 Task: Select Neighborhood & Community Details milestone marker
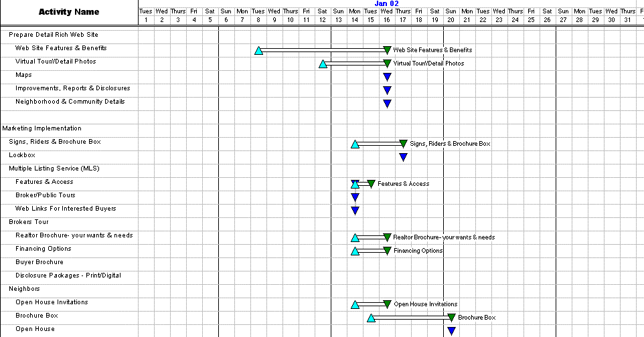point(387,104)
